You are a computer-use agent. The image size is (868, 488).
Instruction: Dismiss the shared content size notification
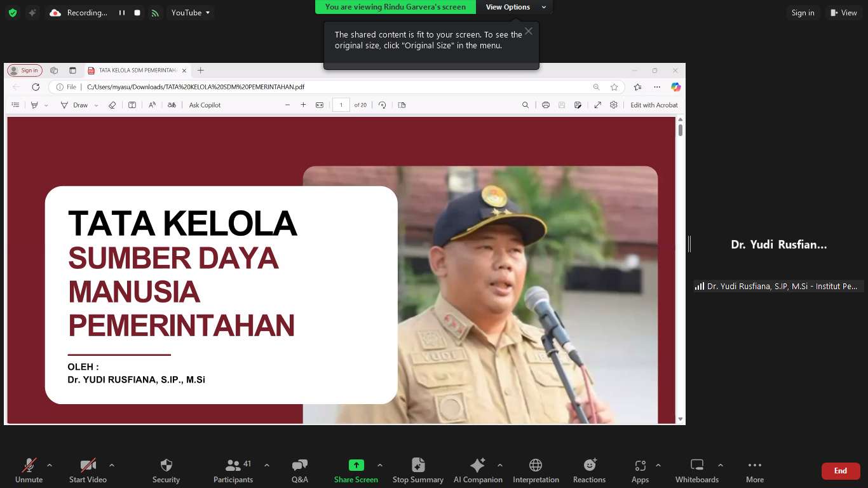(x=528, y=31)
